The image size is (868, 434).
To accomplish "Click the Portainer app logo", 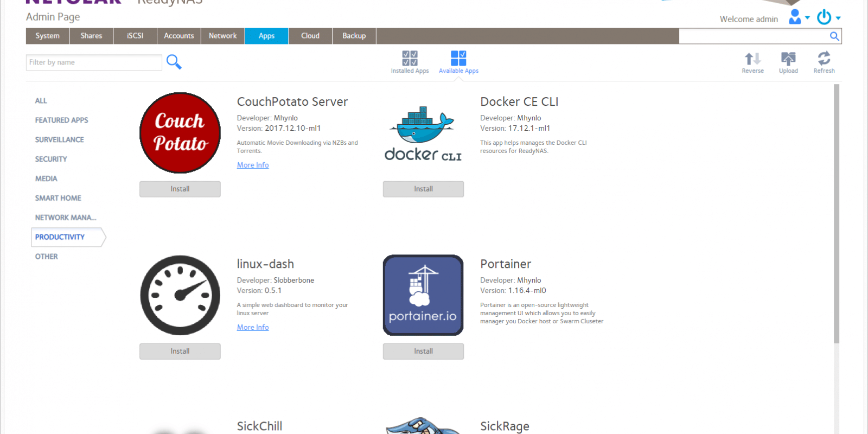I will pos(423,295).
